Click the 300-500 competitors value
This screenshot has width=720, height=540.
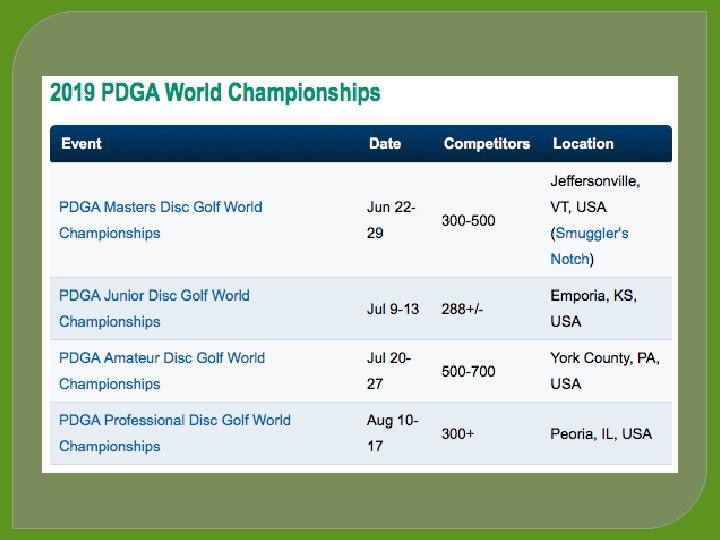coord(468,220)
